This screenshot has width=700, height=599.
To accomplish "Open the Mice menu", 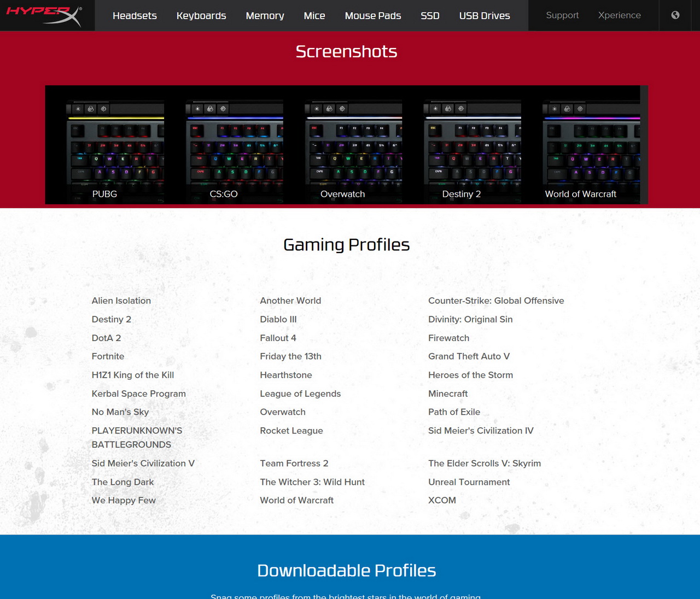I will pos(314,16).
